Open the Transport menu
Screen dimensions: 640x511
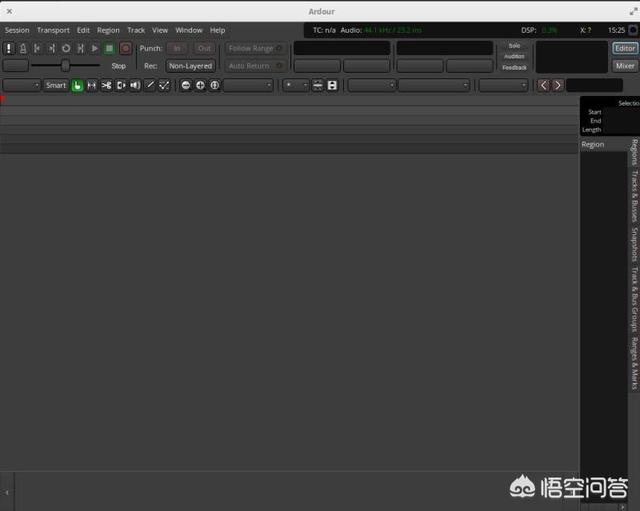[53, 30]
